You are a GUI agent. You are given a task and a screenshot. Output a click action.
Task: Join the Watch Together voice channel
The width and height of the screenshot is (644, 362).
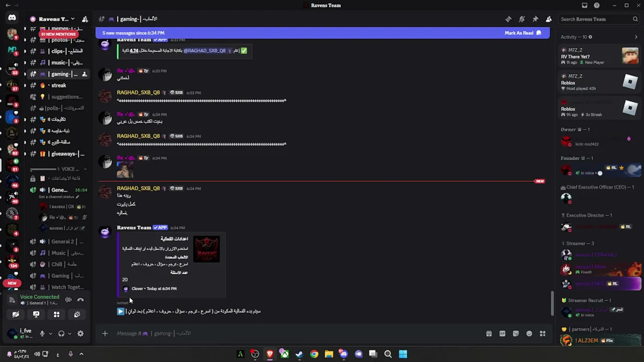59,287
